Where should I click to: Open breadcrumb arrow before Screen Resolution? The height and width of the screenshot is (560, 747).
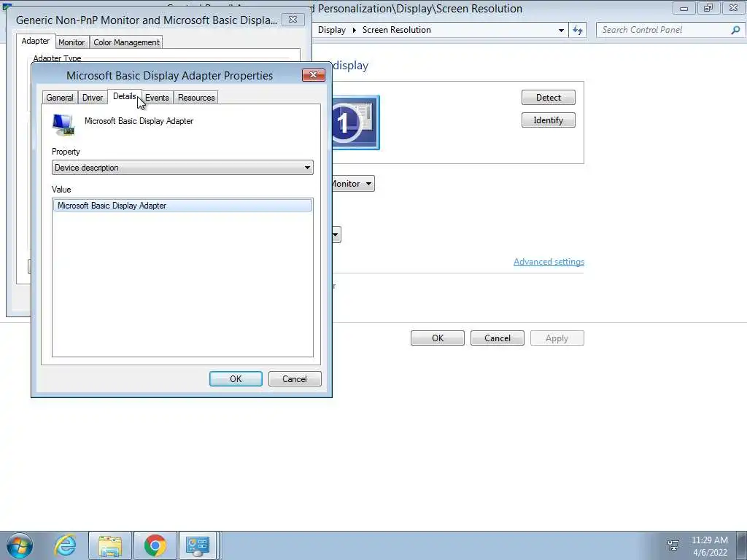pos(354,30)
